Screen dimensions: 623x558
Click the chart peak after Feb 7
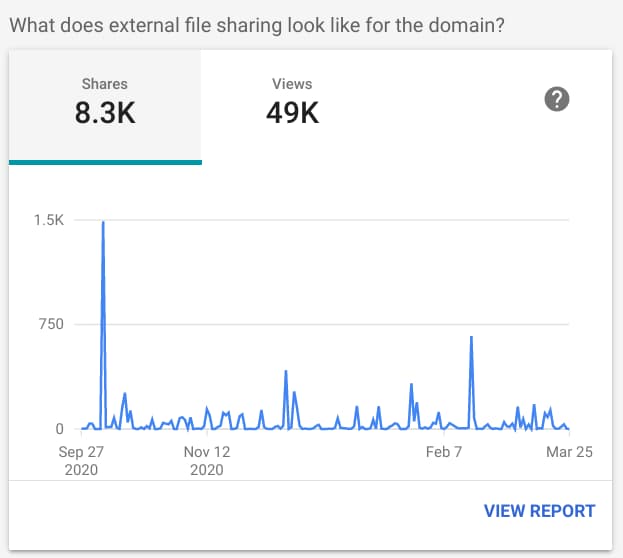[471, 337]
